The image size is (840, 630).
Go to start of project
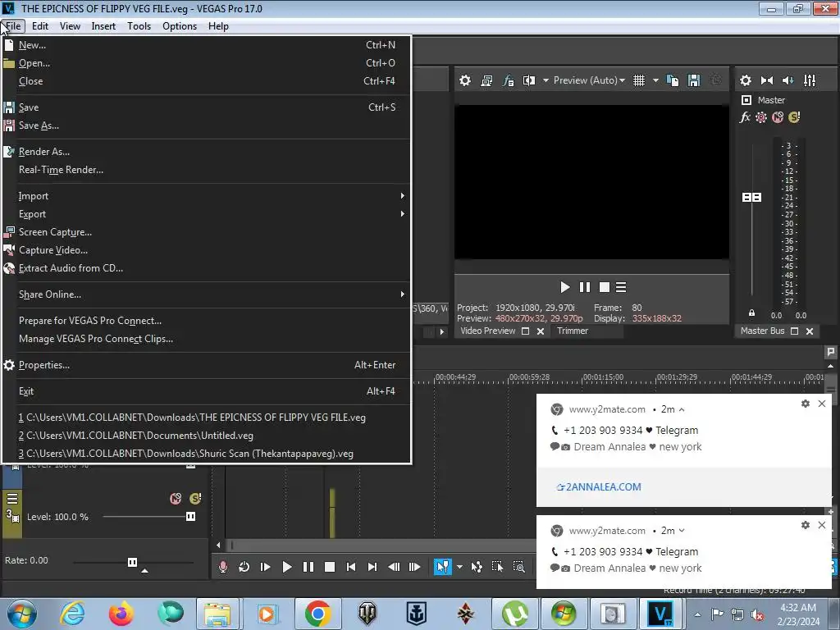(x=351, y=567)
